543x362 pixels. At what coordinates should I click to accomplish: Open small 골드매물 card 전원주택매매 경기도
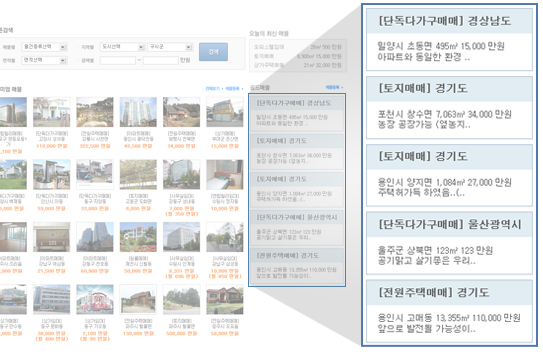tap(297, 266)
